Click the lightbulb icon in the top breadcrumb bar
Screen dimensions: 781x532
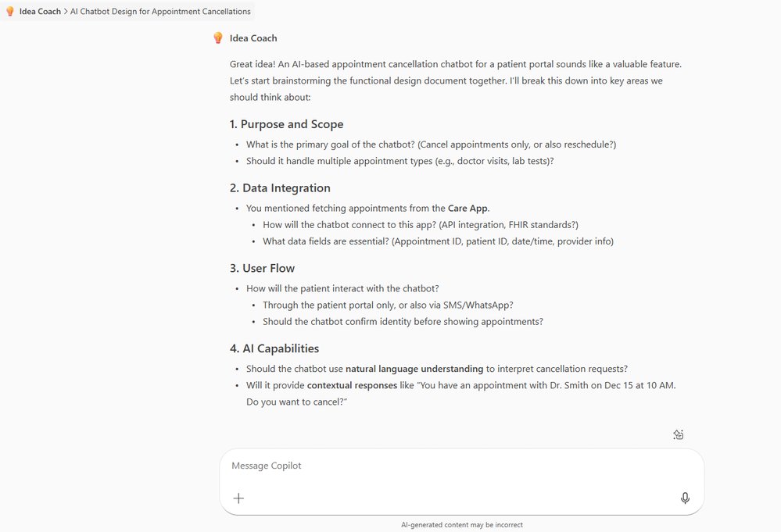point(8,11)
